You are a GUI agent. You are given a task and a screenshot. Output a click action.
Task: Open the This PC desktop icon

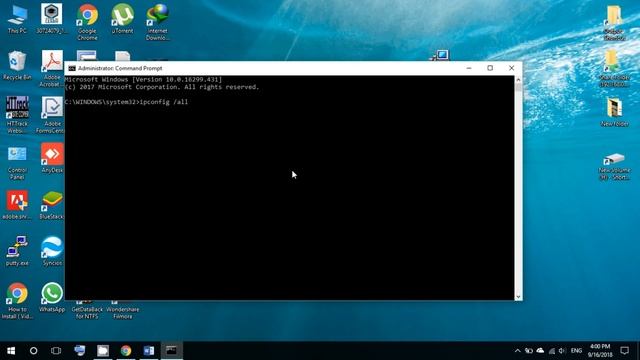click(17, 19)
